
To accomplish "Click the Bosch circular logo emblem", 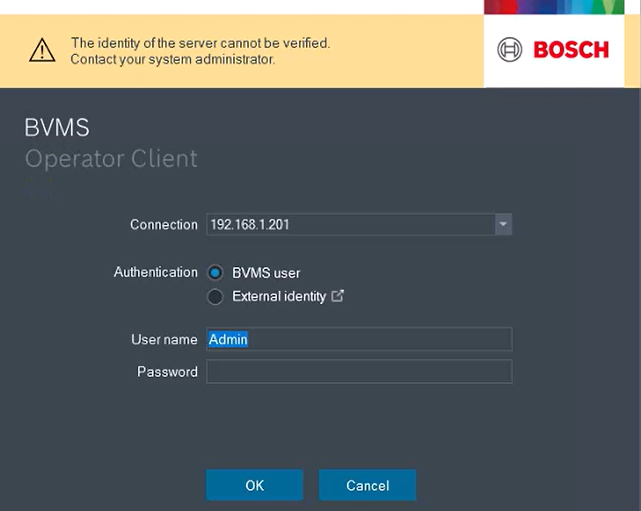I will click(x=510, y=50).
